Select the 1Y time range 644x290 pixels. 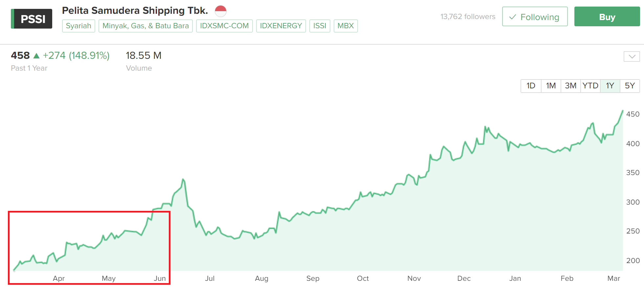tap(610, 86)
